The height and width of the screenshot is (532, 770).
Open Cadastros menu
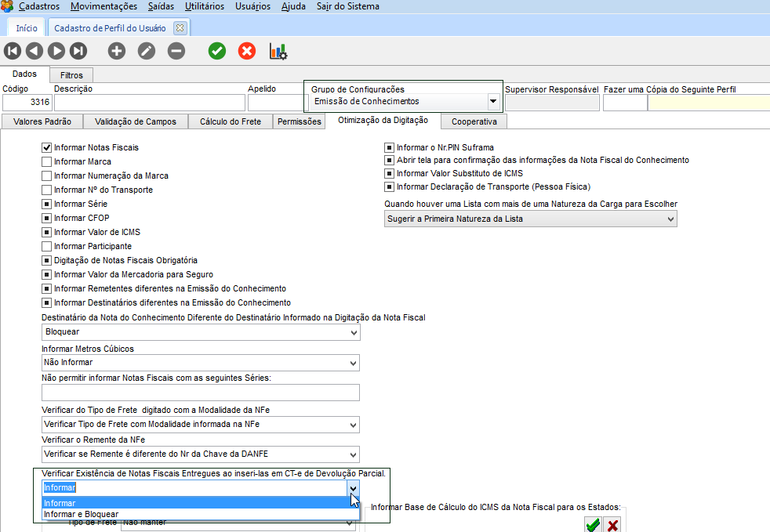(x=38, y=6)
